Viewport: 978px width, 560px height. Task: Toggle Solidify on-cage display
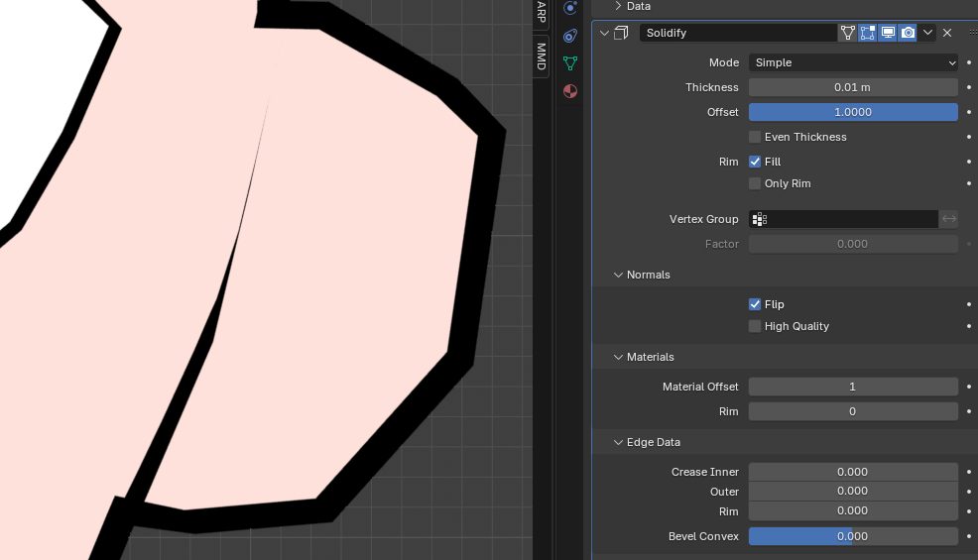click(848, 33)
